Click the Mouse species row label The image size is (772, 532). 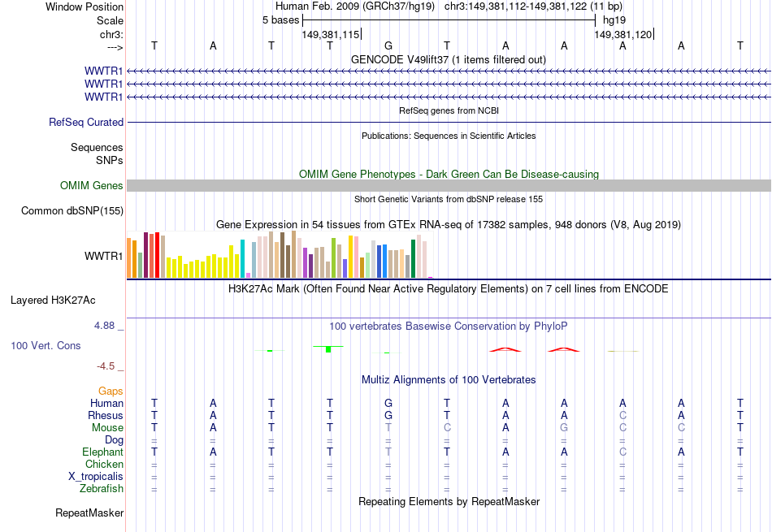[x=107, y=428]
